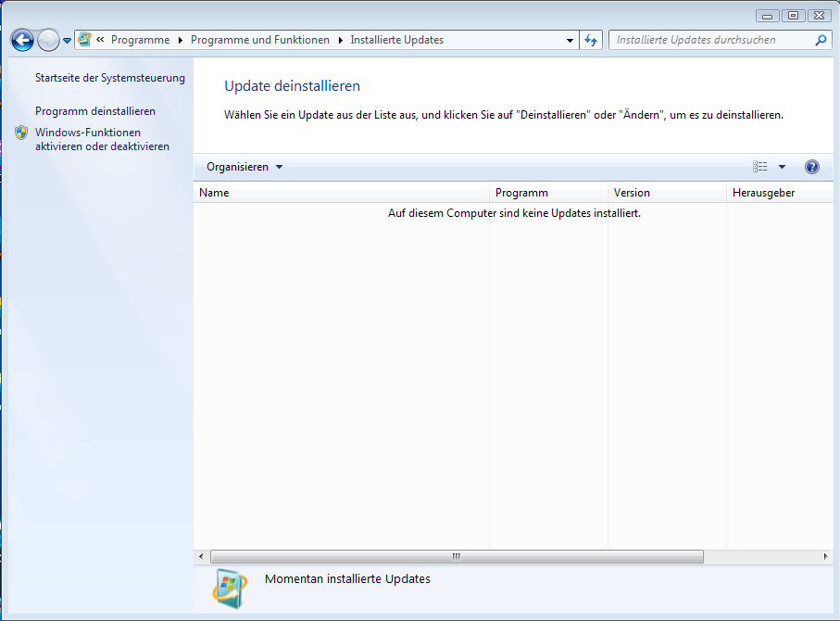
Task: Click horizontal scrollbar right arrow
Action: pos(825,557)
